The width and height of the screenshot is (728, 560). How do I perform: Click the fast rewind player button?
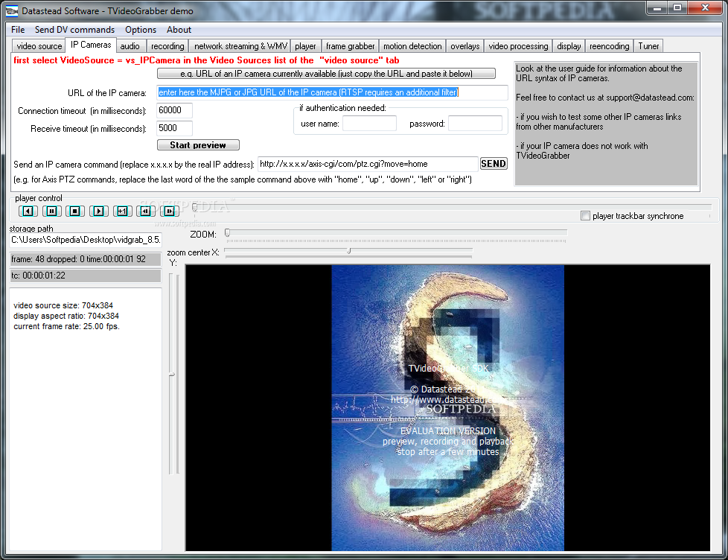[146, 211]
